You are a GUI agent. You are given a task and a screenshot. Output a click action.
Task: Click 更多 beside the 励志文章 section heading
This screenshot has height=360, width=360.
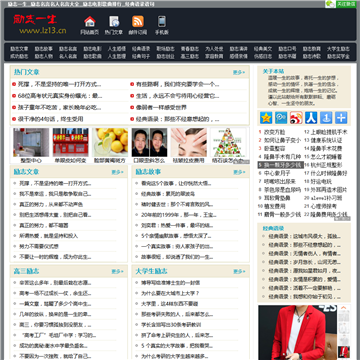point(117,172)
